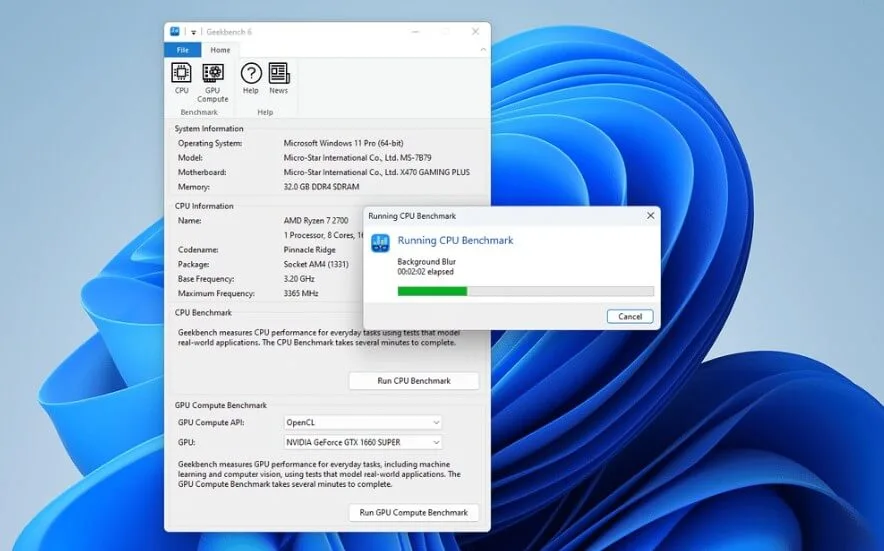
Task: Click the Run GPU Compute Benchmark button
Action: tap(414, 513)
